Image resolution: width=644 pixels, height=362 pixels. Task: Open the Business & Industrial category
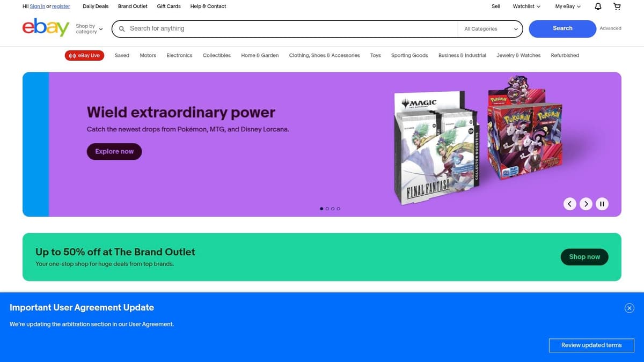tap(462, 55)
